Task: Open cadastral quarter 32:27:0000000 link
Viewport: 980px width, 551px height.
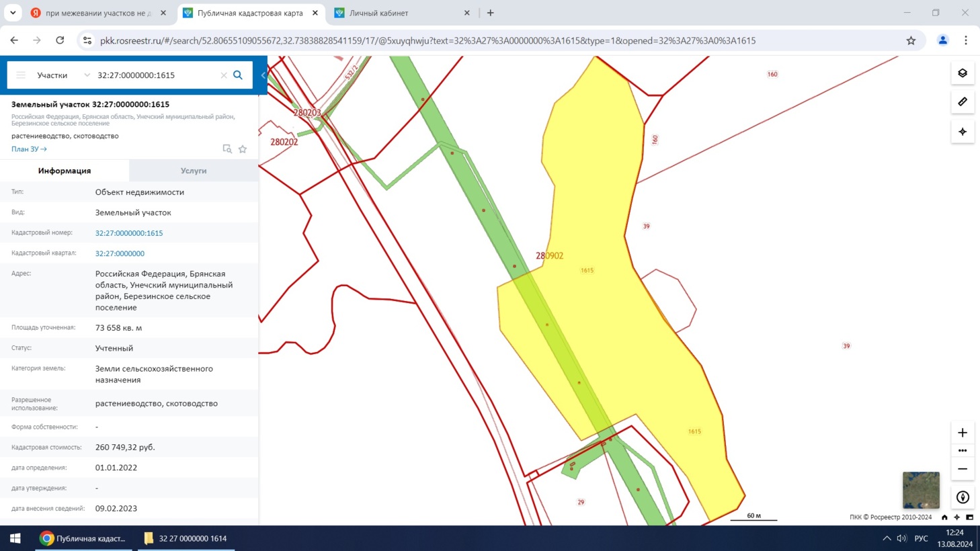Action: pos(120,253)
